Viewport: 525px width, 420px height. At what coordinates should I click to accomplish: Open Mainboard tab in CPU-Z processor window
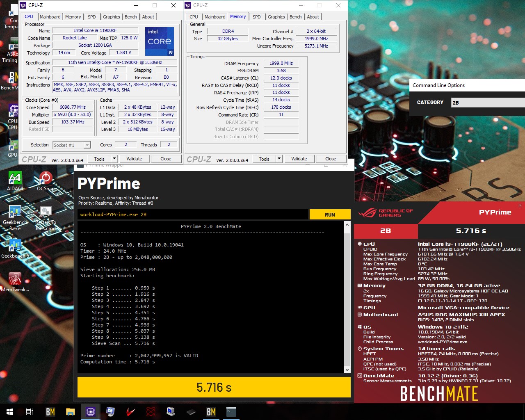tap(50, 17)
